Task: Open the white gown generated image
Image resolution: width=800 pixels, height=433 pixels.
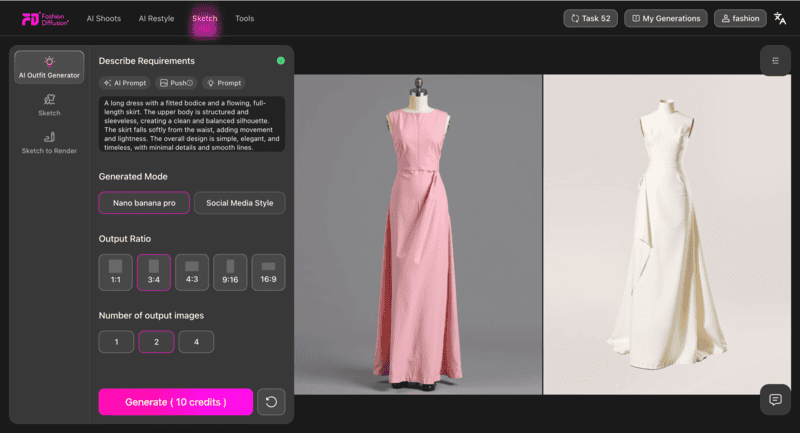Action: point(667,235)
